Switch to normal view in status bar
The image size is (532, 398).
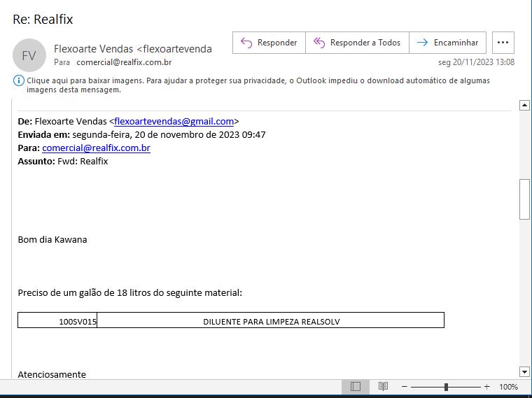click(x=356, y=387)
